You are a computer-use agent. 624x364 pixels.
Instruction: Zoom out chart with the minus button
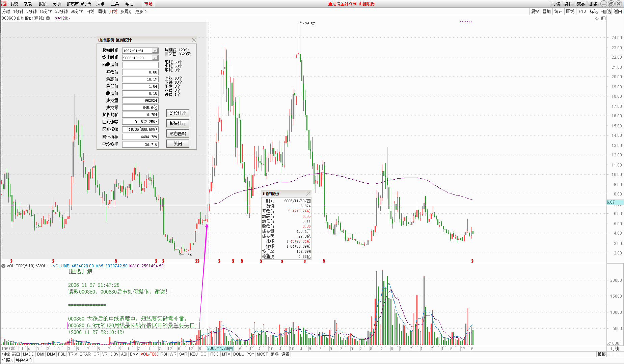(x=619, y=354)
